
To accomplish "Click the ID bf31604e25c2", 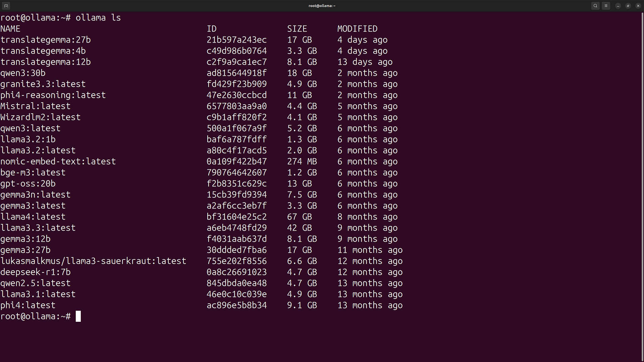I will (237, 217).
